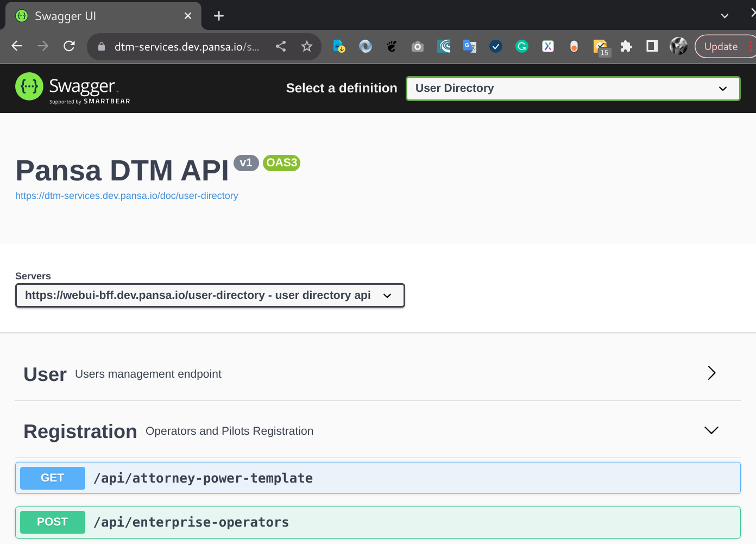Open the user-directory doc link
Screen dimensions: 756x544
(x=127, y=196)
